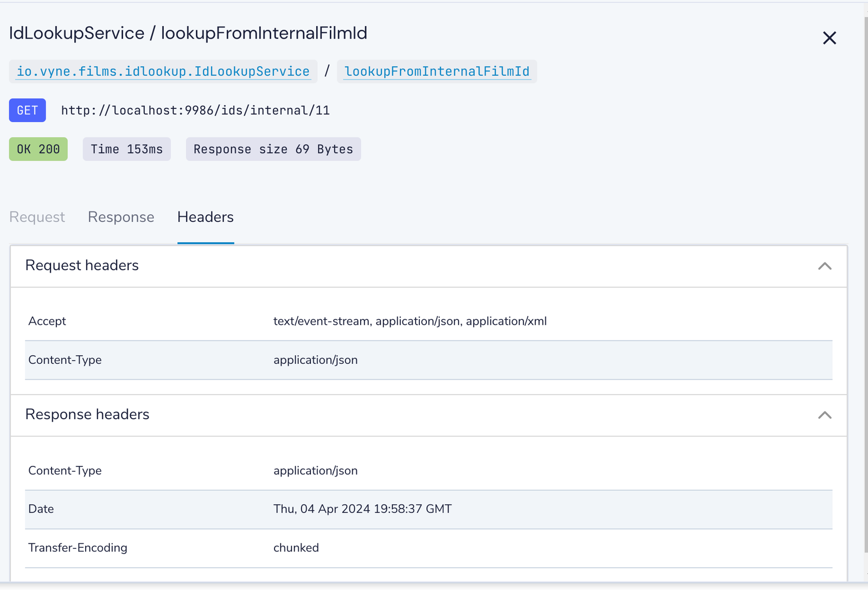Click the Request headers section title
The image size is (868, 590).
[82, 265]
